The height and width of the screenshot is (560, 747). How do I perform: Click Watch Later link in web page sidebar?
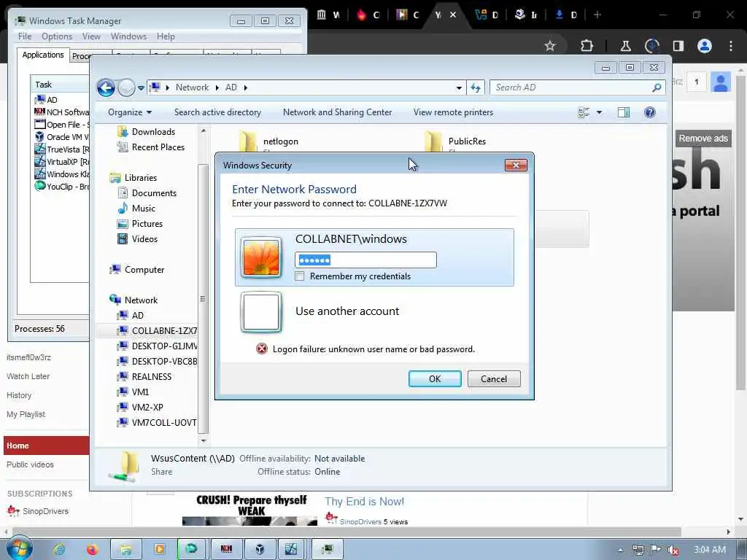[x=28, y=376]
